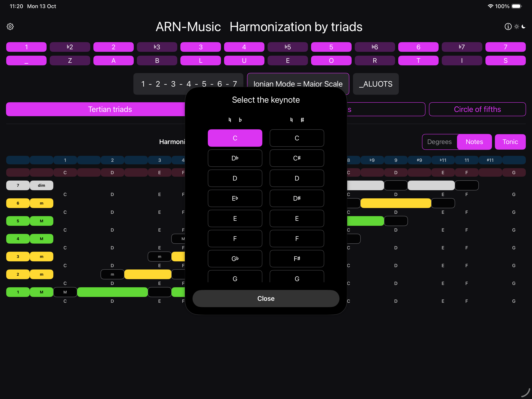Toggle the ♭3 scale degree

tap(157, 47)
